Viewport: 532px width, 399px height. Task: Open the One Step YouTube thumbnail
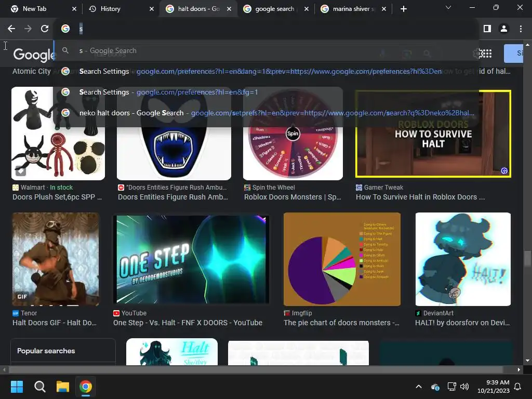(x=191, y=259)
